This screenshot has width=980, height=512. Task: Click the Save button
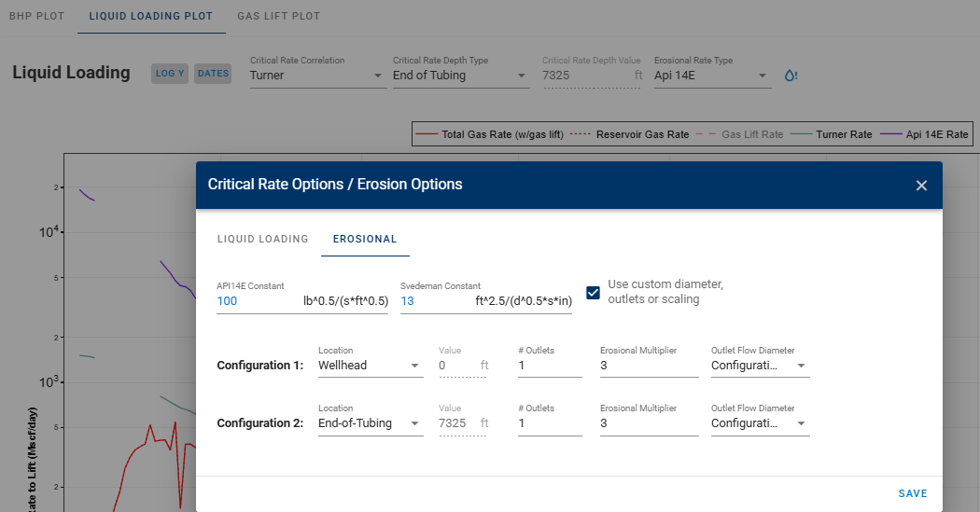pyautogui.click(x=912, y=493)
